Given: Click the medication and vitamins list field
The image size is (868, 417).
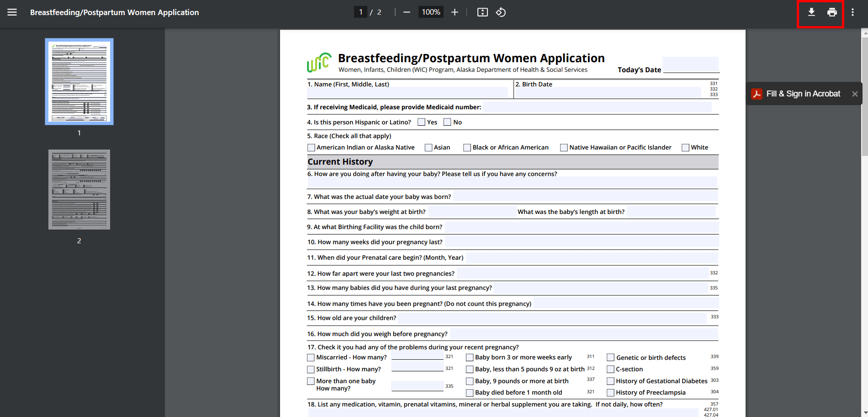Looking at the screenshot, I should (503, 413).
